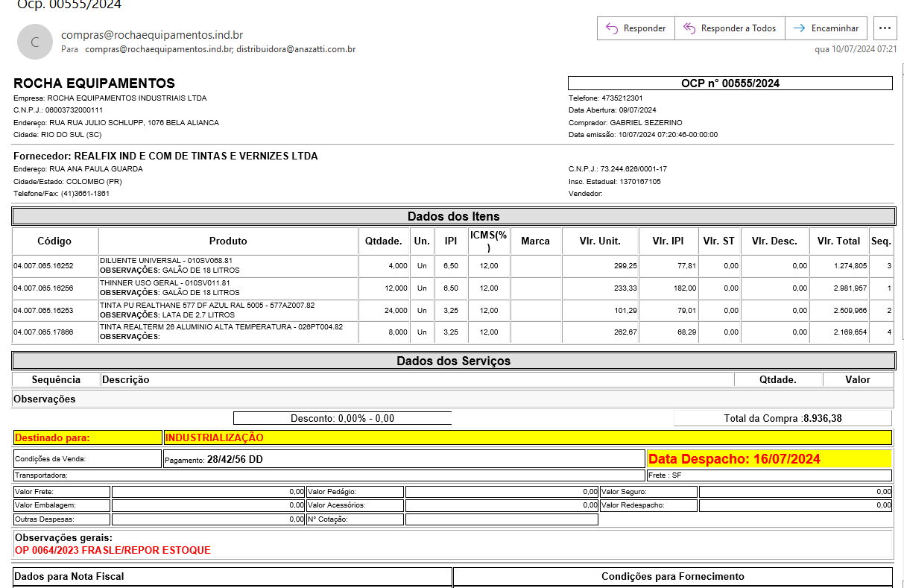Click the empty N° Cotação field

point(501,519)
